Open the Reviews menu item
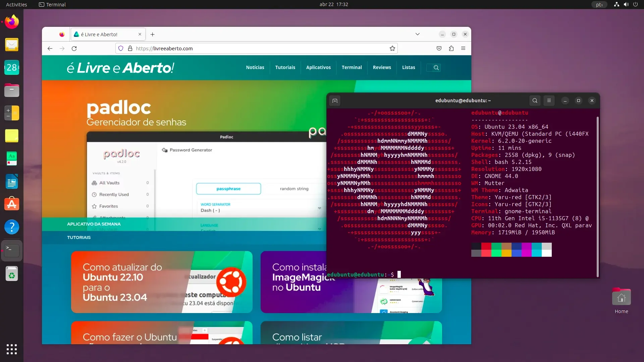The image size is (644, 362). pos(382,67)
